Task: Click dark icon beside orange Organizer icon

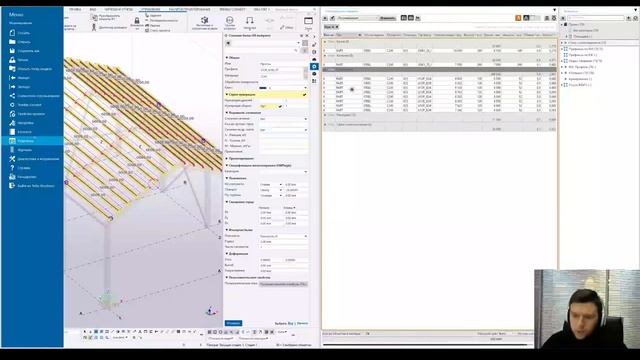Action: (526, 18)
